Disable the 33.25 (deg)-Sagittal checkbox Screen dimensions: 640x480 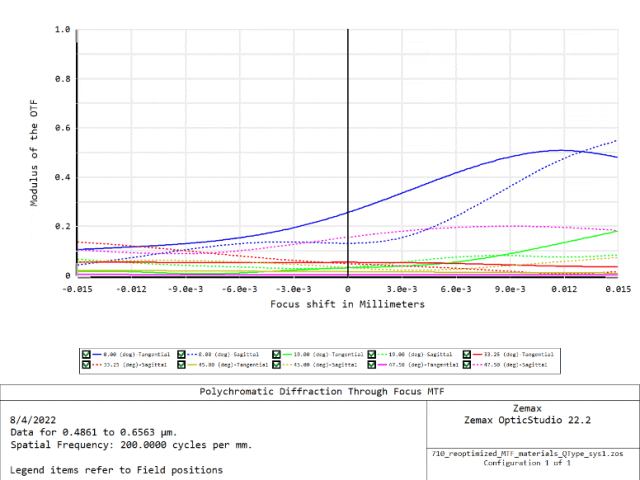coord(86,364)
